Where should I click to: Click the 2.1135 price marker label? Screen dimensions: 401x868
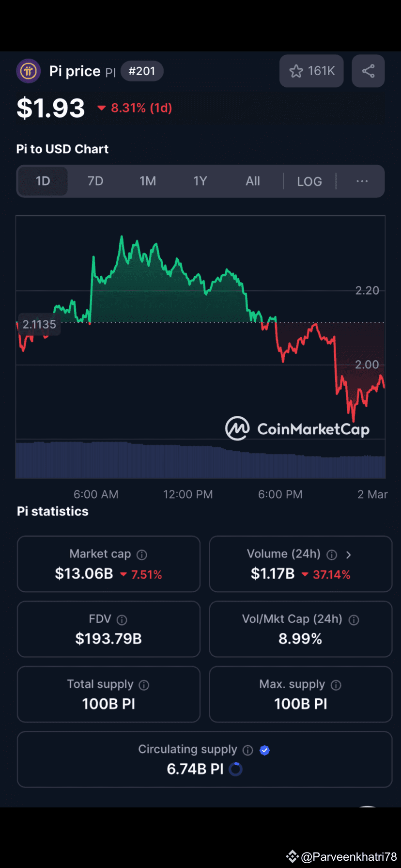[39, 324]
